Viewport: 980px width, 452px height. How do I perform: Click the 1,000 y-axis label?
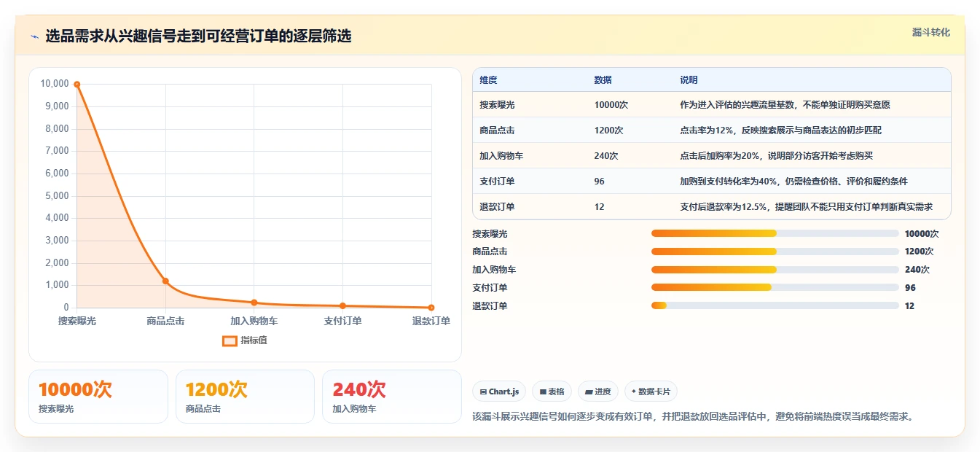coord(57,285)
